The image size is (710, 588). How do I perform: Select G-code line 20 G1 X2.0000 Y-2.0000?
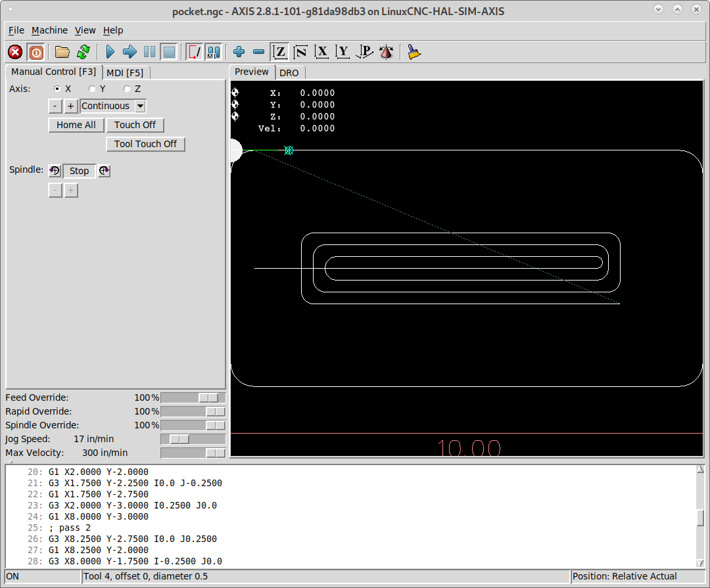98,472
